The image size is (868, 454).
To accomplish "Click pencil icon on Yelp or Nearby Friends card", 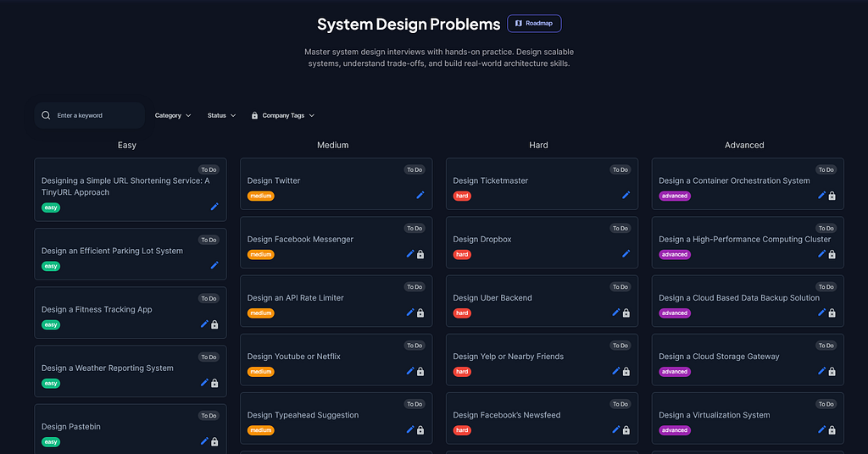I will (616, 371).
